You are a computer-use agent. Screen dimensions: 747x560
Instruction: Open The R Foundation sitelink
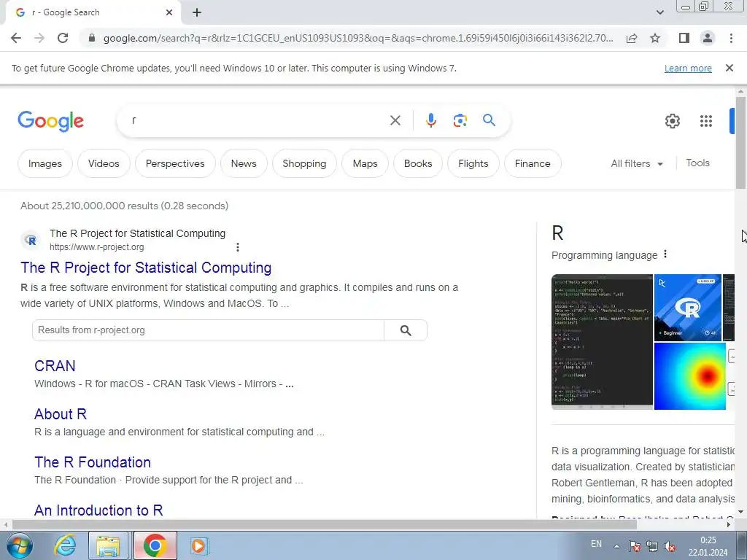tap(93, 462)
